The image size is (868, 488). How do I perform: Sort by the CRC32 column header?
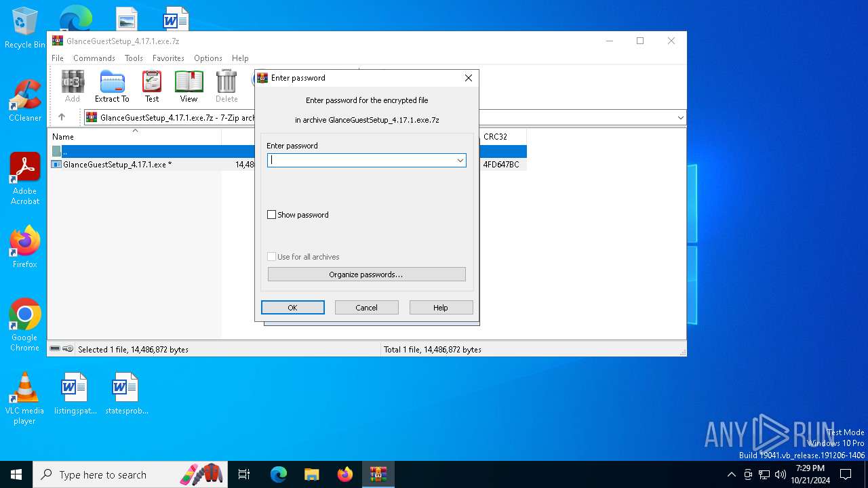(503, 137)
